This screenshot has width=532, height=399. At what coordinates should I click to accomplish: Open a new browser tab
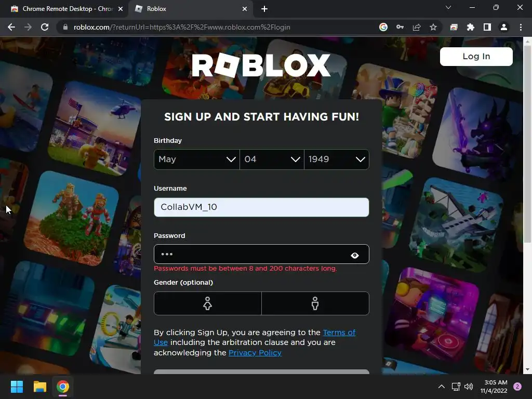click(x=264, y=9)
